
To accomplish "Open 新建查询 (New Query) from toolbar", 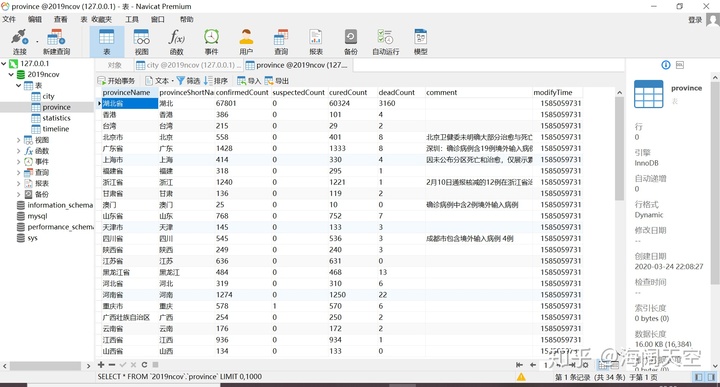I will 56,41.
